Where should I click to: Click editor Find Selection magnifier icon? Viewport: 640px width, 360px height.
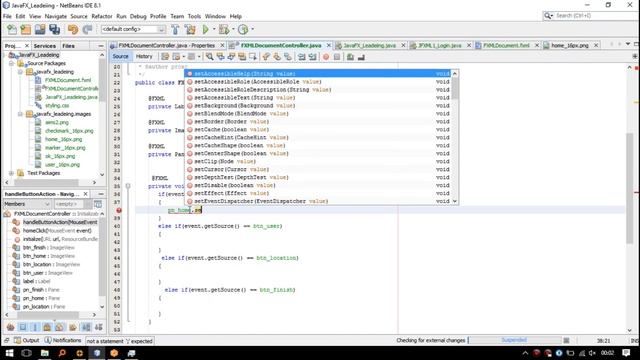209,57
